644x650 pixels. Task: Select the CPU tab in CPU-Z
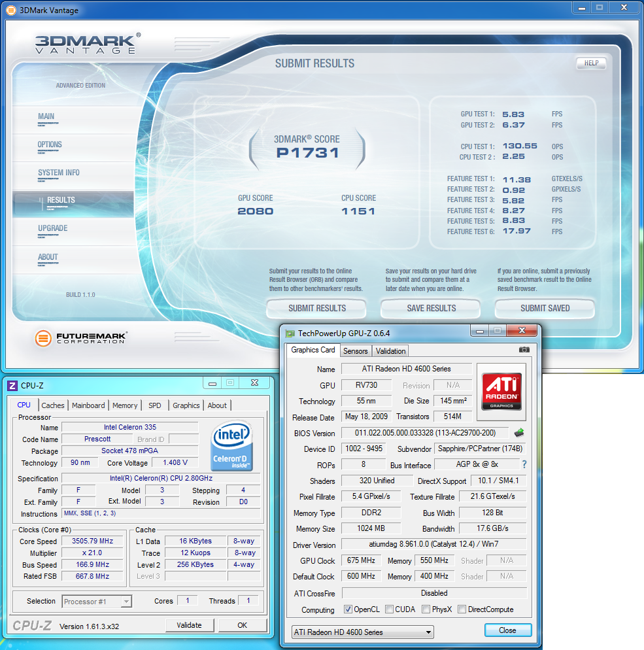point(24,405)
